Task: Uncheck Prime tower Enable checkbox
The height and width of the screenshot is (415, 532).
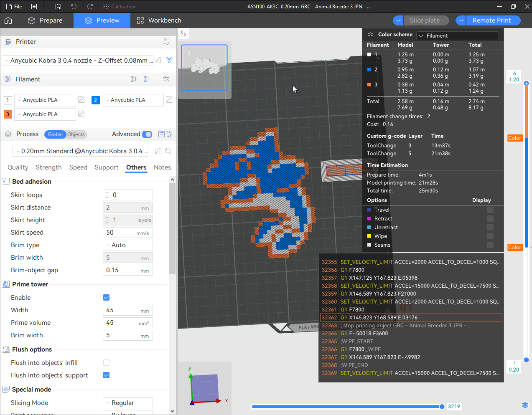Action: point(106,298)
